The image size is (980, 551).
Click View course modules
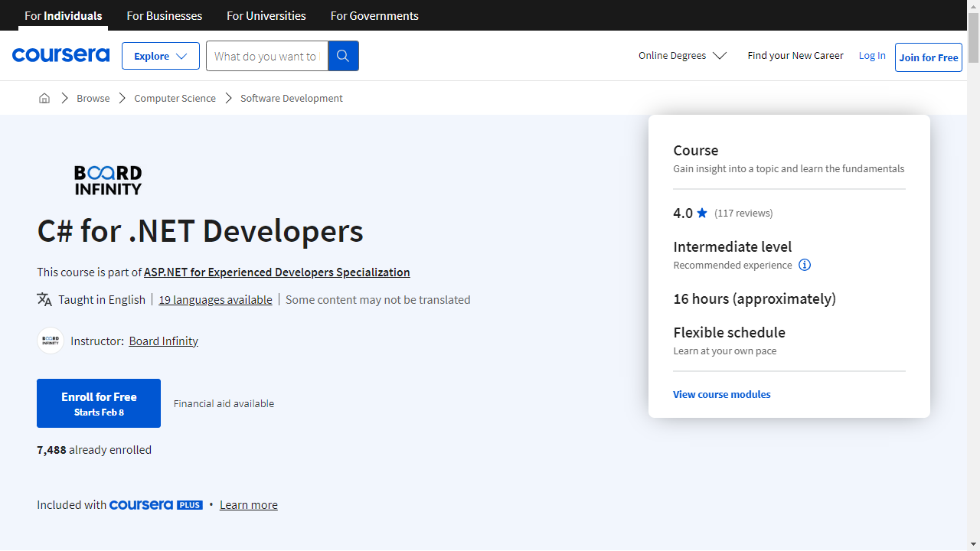click(x=722, y=394)
